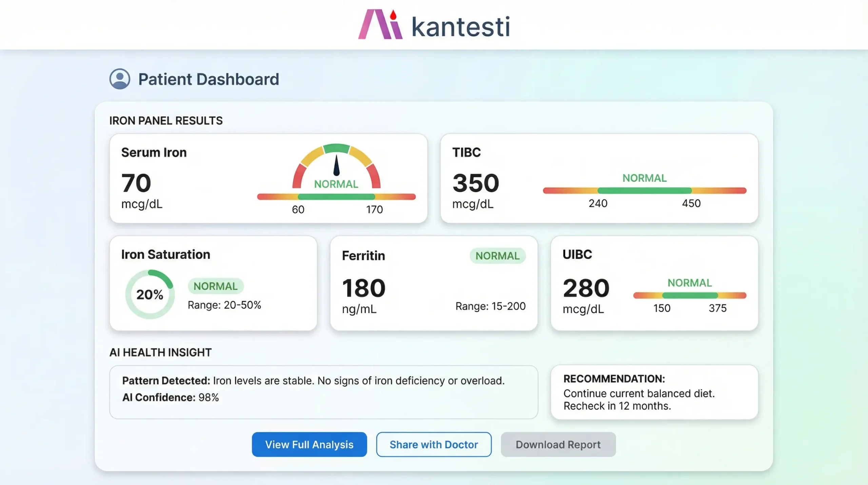This screenshot has width=868, height=485.
Task: Click the 450 upper limit under TIBC
Action: (x=691, y=203)
